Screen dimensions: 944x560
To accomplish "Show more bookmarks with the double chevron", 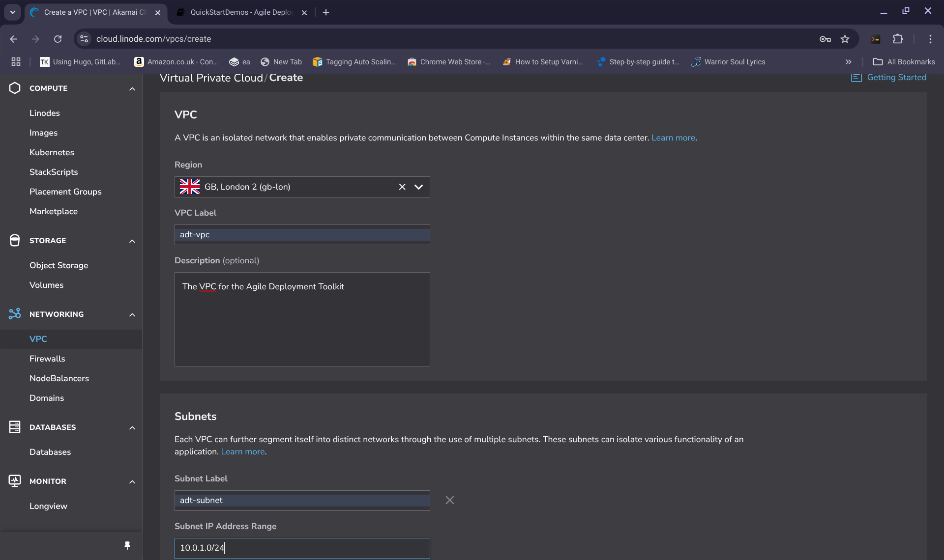I will point(848,61).
